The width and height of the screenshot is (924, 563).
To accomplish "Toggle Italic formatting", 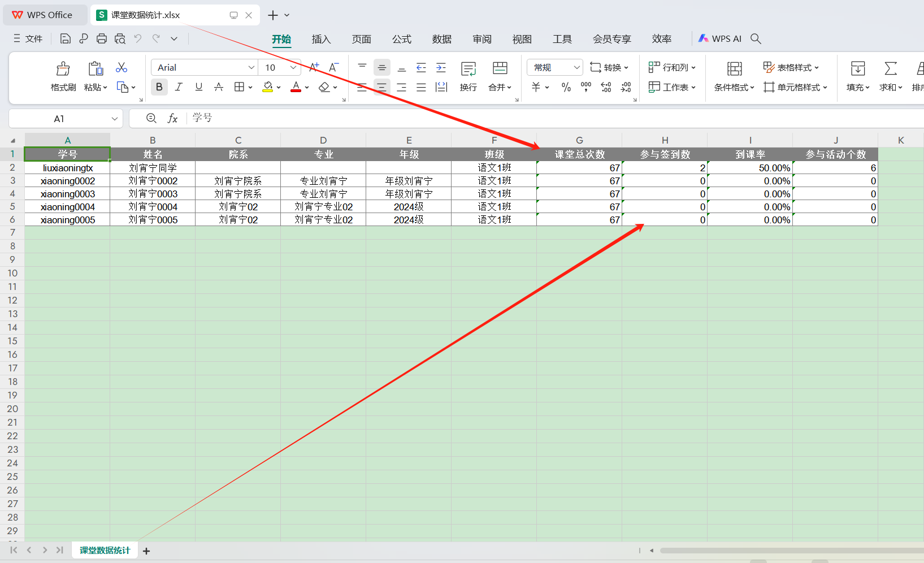I will pyautogui.click(x=179, y=87).
